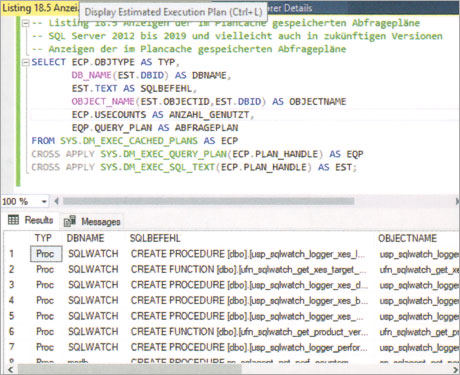The image size is (460, 375).
Task: Click row header number 3
Action: coord(12,285)
